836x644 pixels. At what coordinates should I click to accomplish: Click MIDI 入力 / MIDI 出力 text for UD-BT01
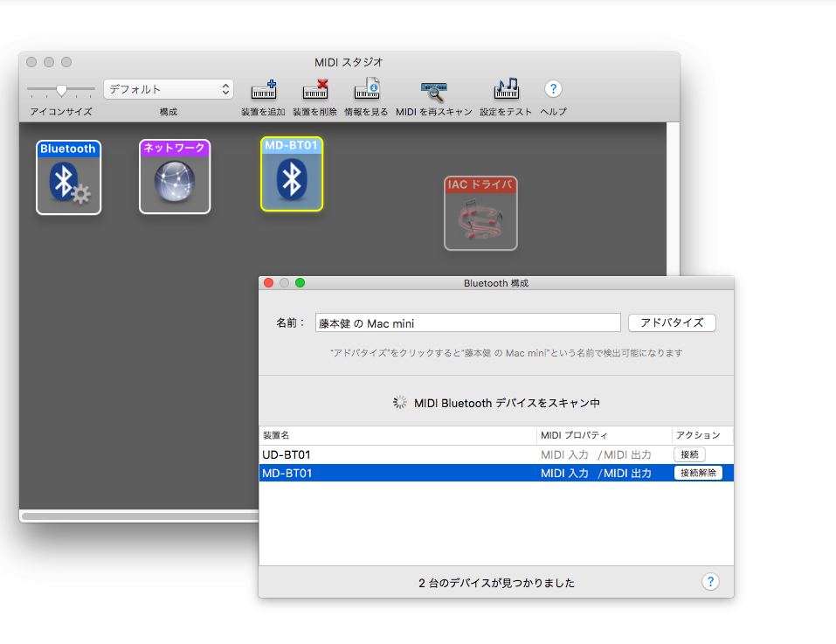click(596, 454)
